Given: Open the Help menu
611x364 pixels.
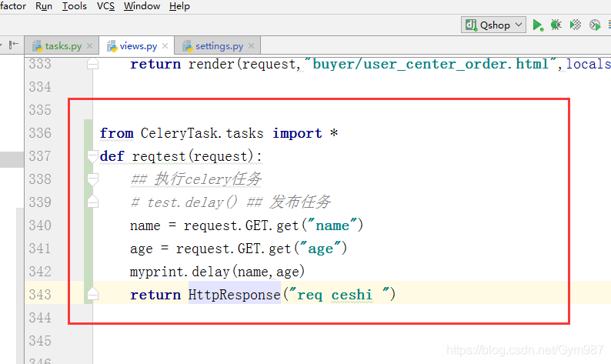Looking at the screenshot, I should [x=179, y=6].
